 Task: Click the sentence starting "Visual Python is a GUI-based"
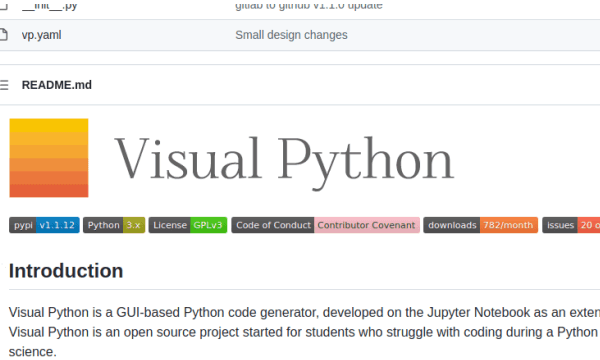(x=304, y=313)
